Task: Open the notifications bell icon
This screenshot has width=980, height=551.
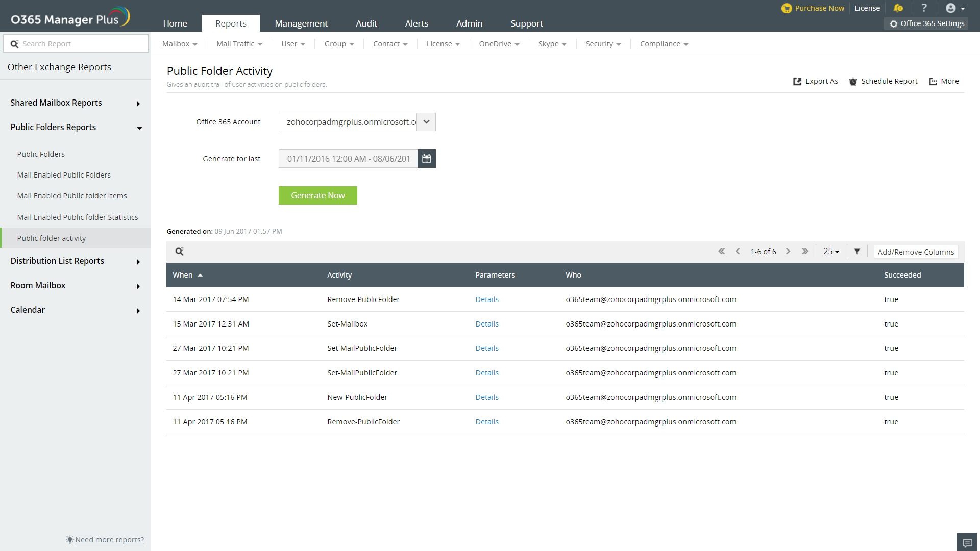Action: click(x=898, y=8)
